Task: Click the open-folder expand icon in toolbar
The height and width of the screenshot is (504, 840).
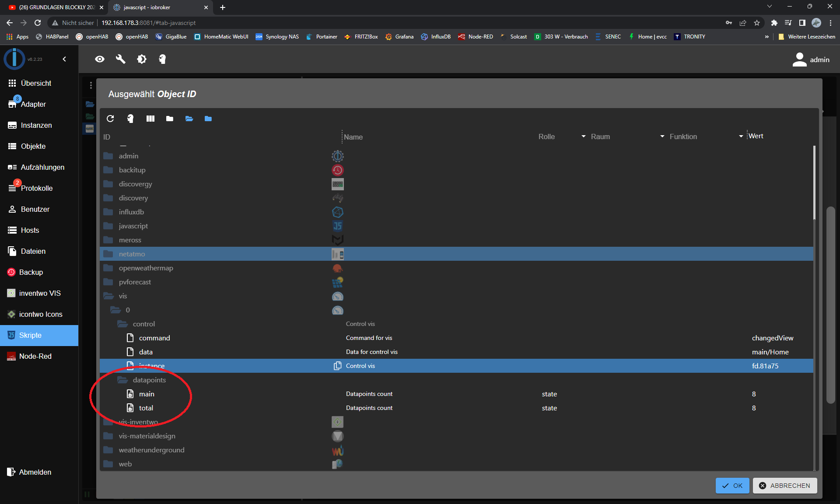Action: [x=189, y=119]
